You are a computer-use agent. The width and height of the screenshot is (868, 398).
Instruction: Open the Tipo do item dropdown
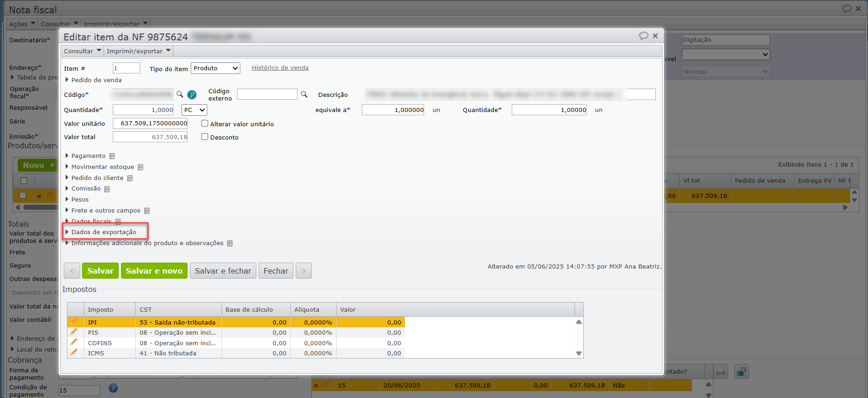216,68
